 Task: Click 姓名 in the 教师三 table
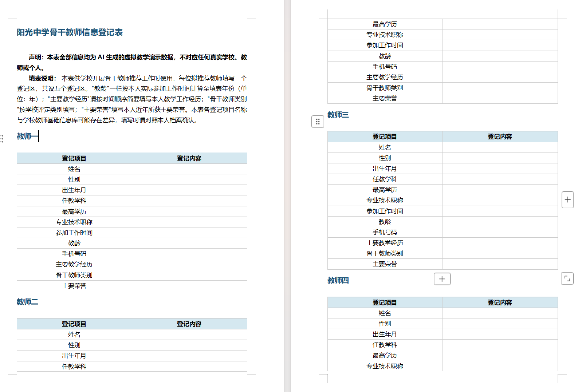[x=385, y=147]
